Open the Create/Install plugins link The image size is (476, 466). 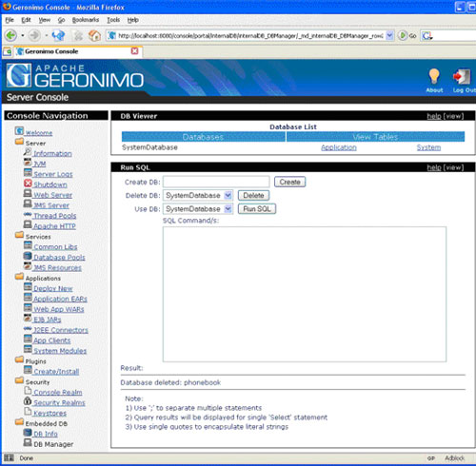(56, 371)
